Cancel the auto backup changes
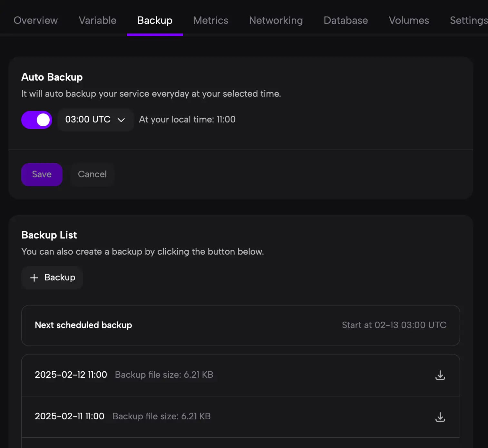 (92, 174)
